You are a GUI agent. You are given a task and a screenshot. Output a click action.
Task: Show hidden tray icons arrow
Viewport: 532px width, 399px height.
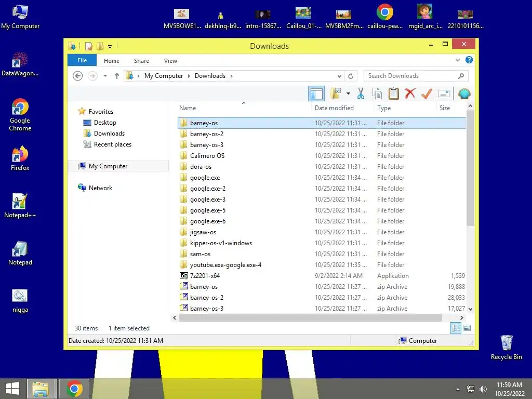[x=458, y=389]
